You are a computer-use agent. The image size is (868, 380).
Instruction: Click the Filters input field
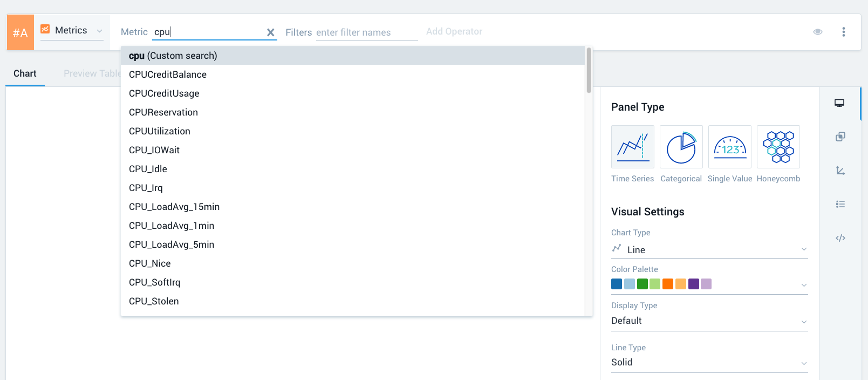(366, 32)
